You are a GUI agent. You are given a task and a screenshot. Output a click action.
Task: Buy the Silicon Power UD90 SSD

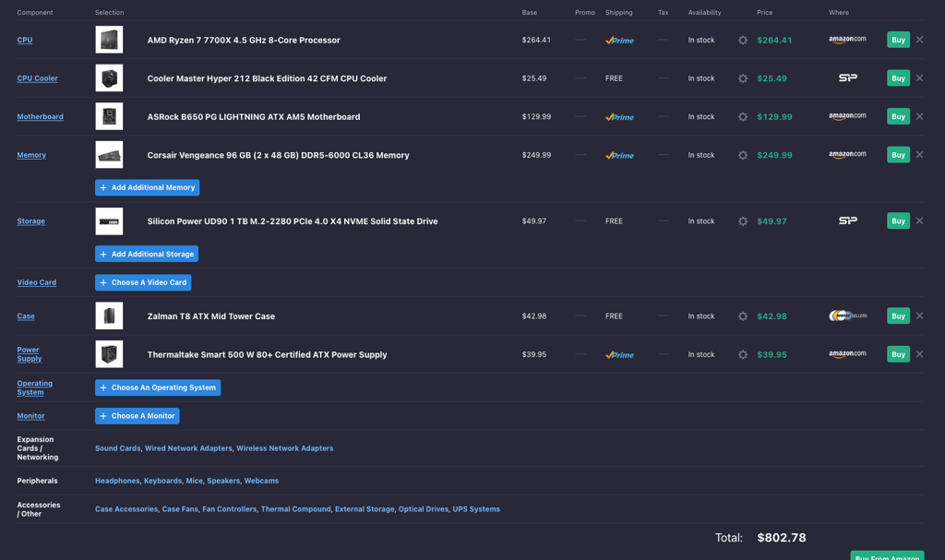[898, 220]
